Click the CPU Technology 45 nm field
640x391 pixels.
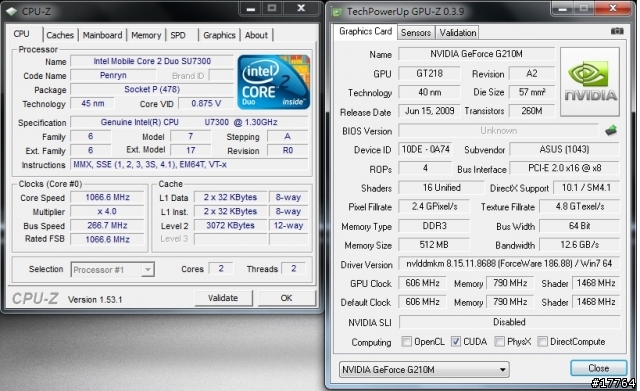[x=93, y=104]
